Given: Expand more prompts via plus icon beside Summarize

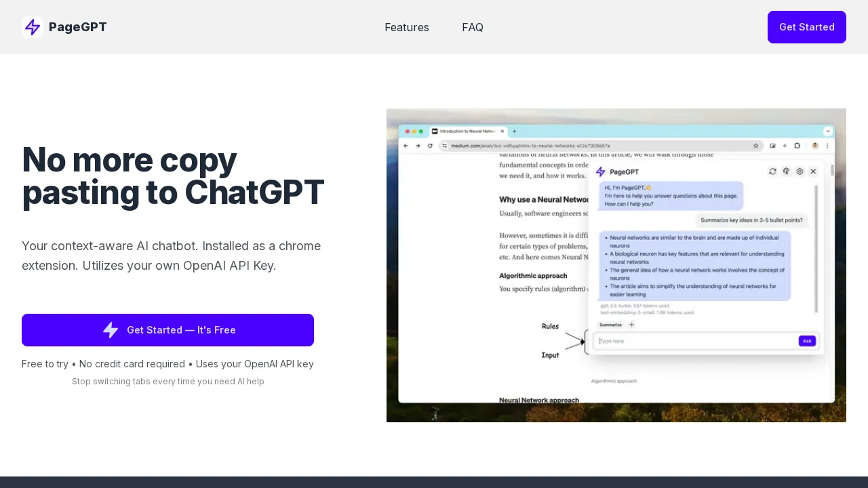Looking at the screenshot, I should click(631, 325).
